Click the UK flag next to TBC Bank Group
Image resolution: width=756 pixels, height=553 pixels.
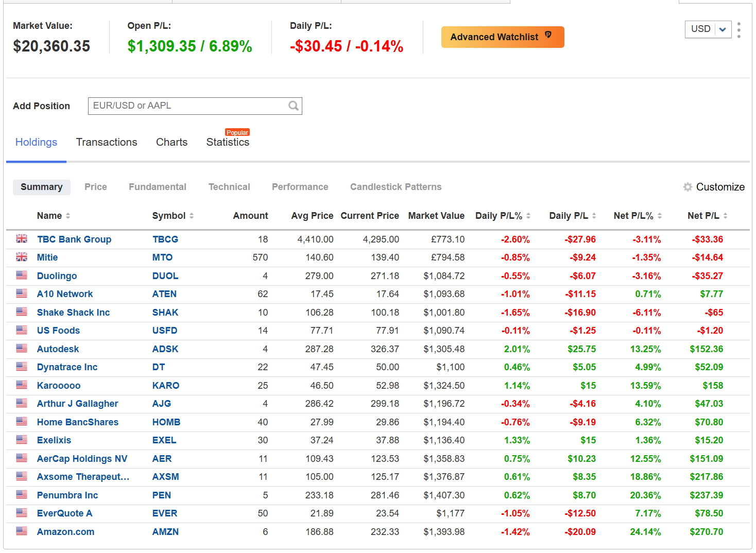tap(22, 238)
